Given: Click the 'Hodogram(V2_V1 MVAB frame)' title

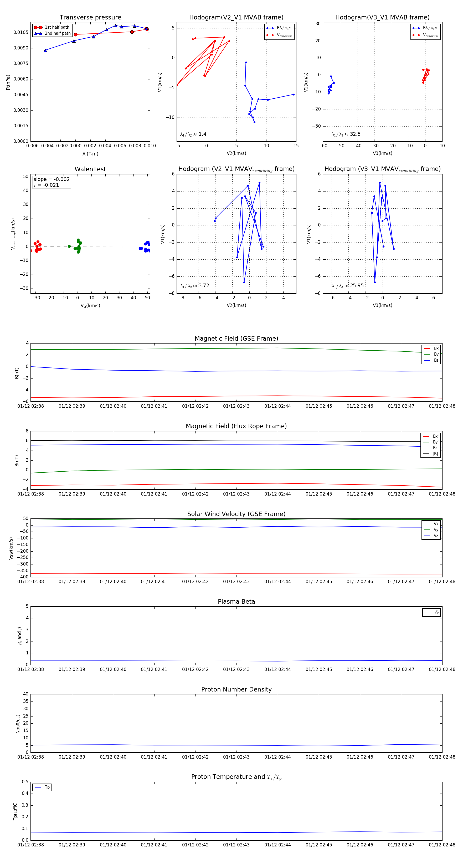Looking at the screenshot, I should [236, 17].
